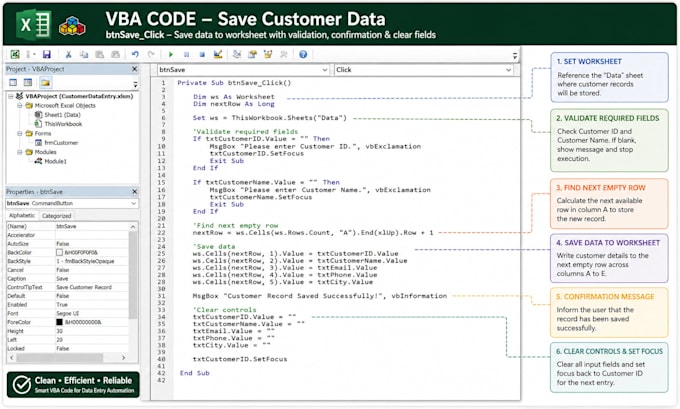Click the Find binoculars icon
This screenshot has width=680, height=409.
115,54
